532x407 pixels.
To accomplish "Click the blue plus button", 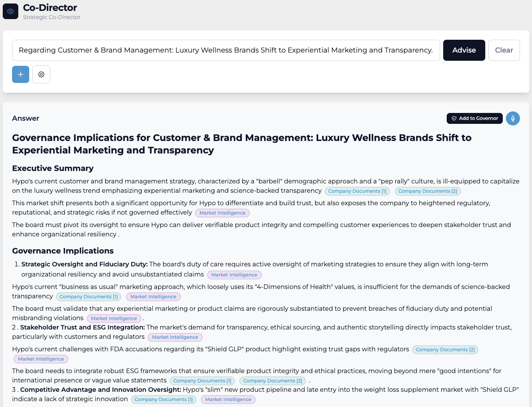I will click(21, 74).
